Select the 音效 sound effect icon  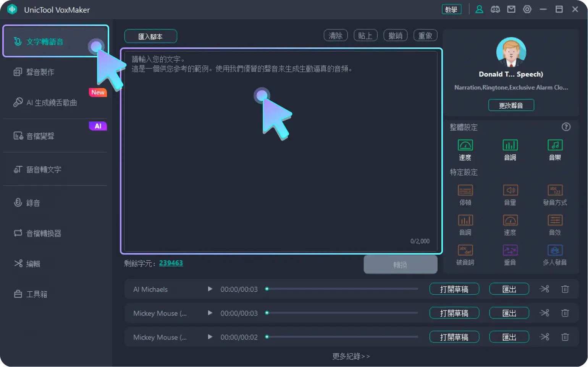pos(555,220)
